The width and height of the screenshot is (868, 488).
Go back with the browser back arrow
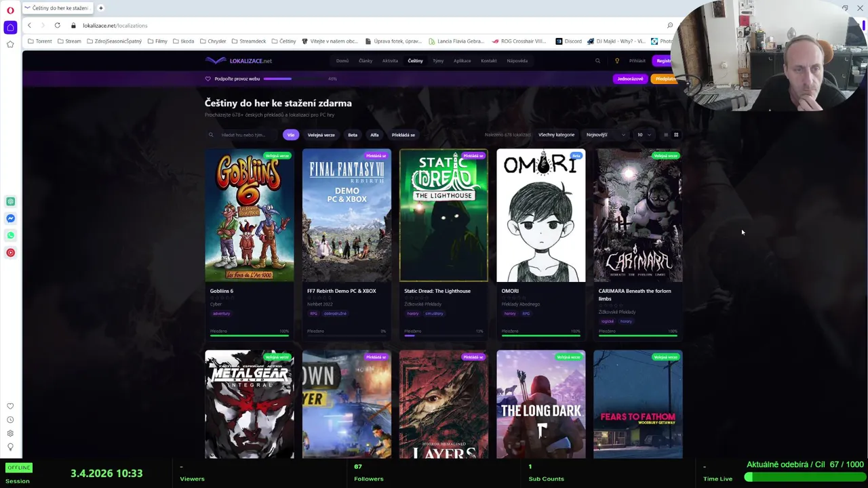pos(29,26)
